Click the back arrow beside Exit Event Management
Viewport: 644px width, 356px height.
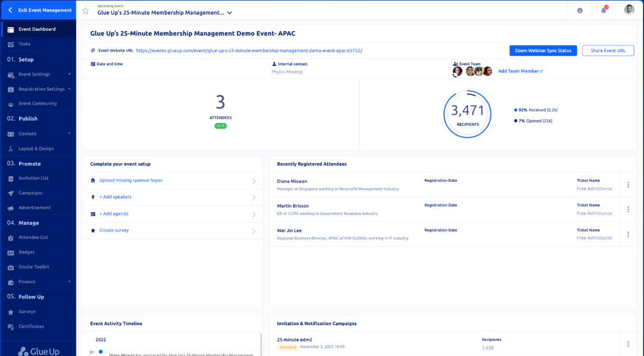pyautogui.click(x=10, y=10)
